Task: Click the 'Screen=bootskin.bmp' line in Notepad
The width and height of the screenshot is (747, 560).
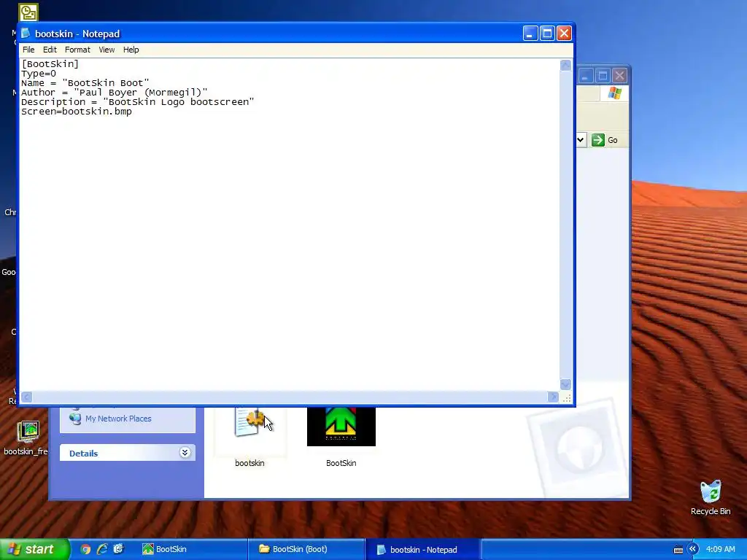Action: [x=76, y=112]
